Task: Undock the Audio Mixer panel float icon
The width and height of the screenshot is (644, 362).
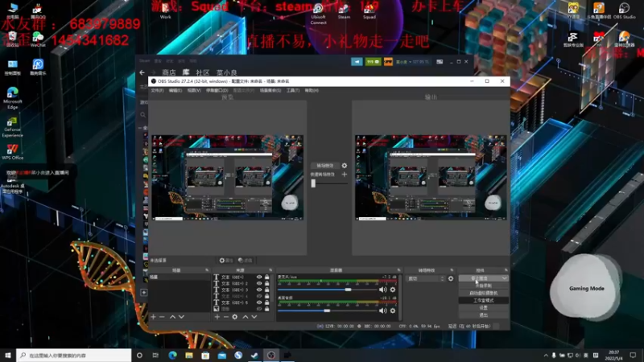Action: pos(398,270)
